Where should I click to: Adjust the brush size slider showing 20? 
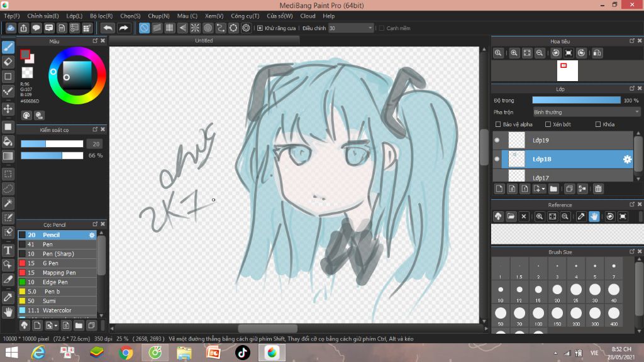click(x=52, y=144)
